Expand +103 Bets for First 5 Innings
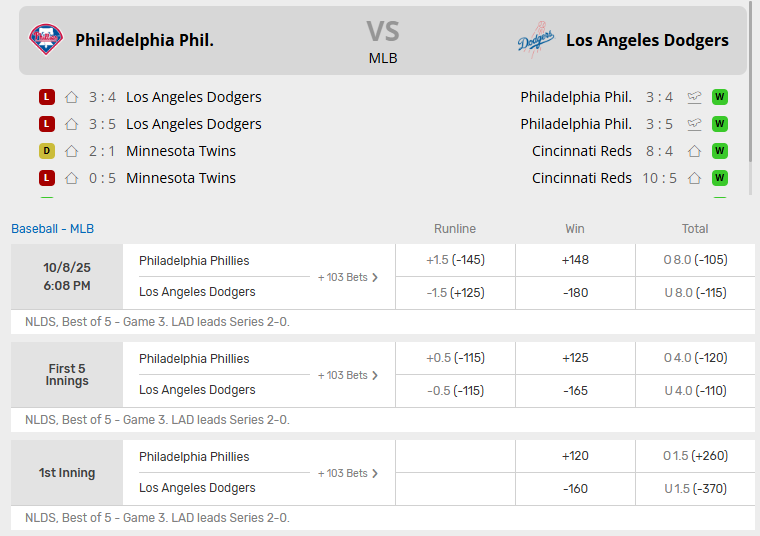 348,375
